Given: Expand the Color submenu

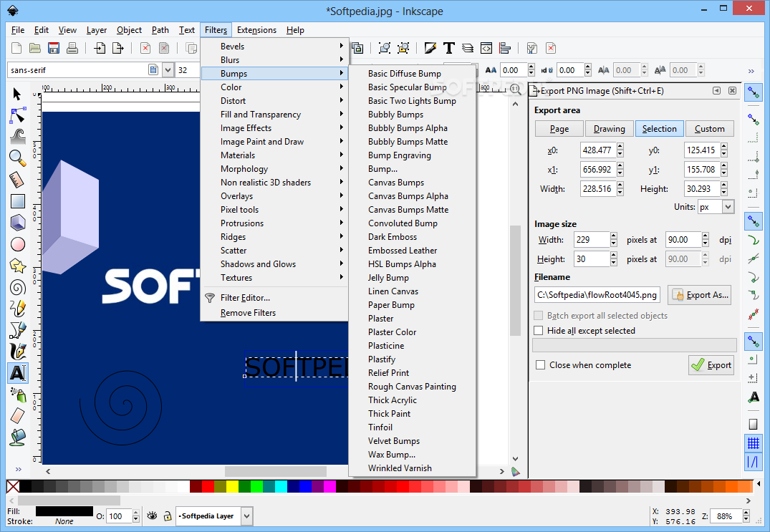Looking at the screenshot, I should pyautogui.click(x=274, y=87).
